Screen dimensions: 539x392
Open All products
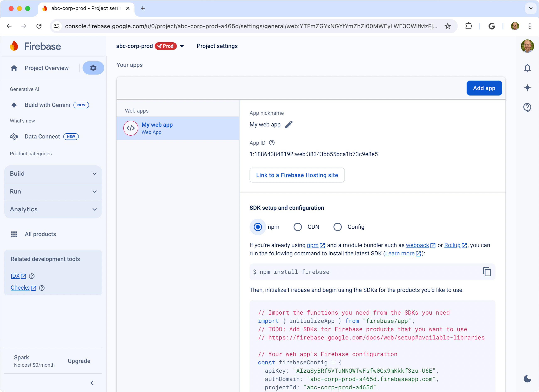click(x=41, y=234)
